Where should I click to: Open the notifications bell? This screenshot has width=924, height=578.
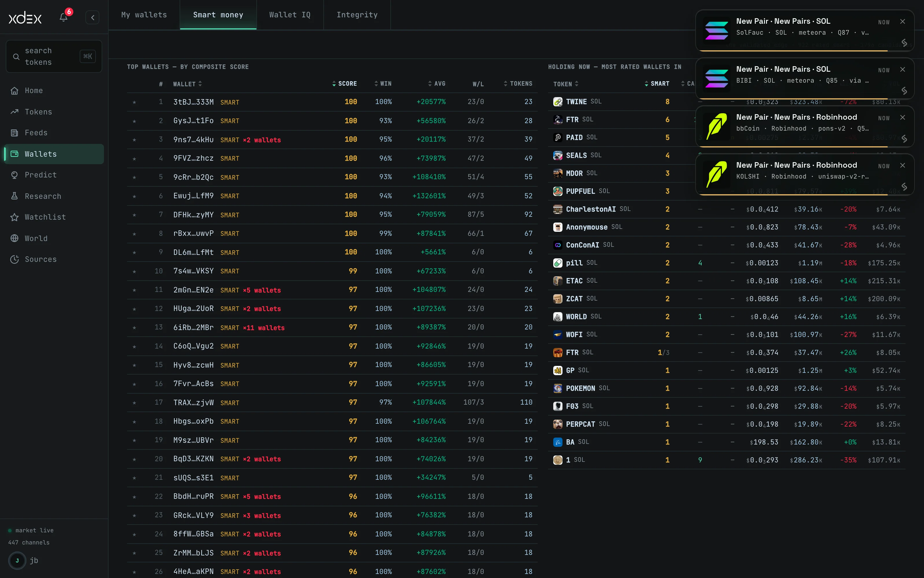click(x=64, y=17)
